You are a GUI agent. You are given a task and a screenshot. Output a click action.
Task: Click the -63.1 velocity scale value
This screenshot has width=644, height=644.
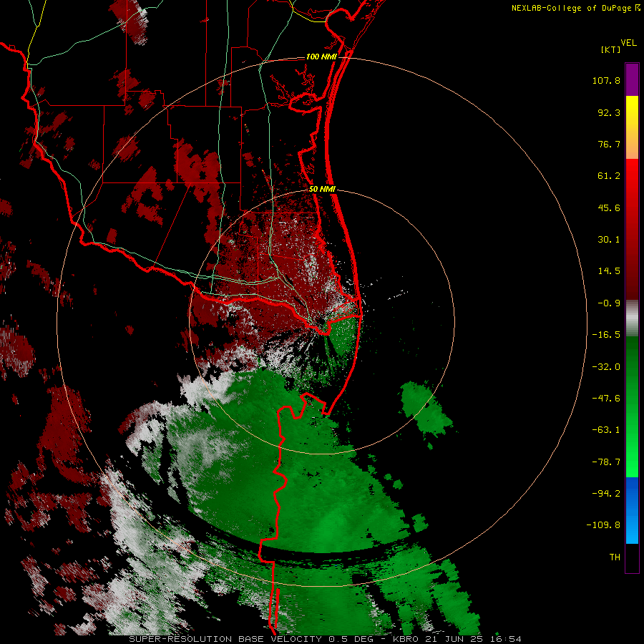coord(606,430)
